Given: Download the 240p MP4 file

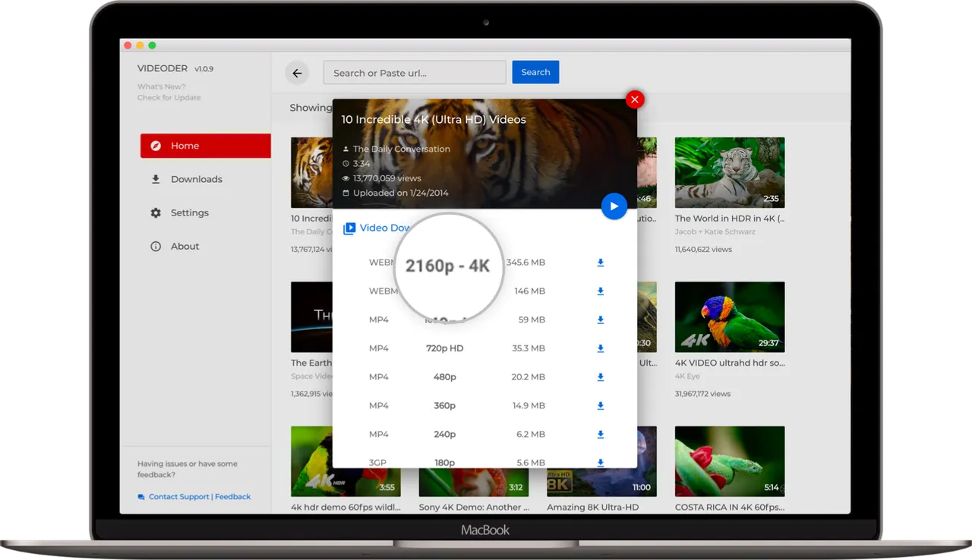Looking at the screenshot, I should click(600, 435).
